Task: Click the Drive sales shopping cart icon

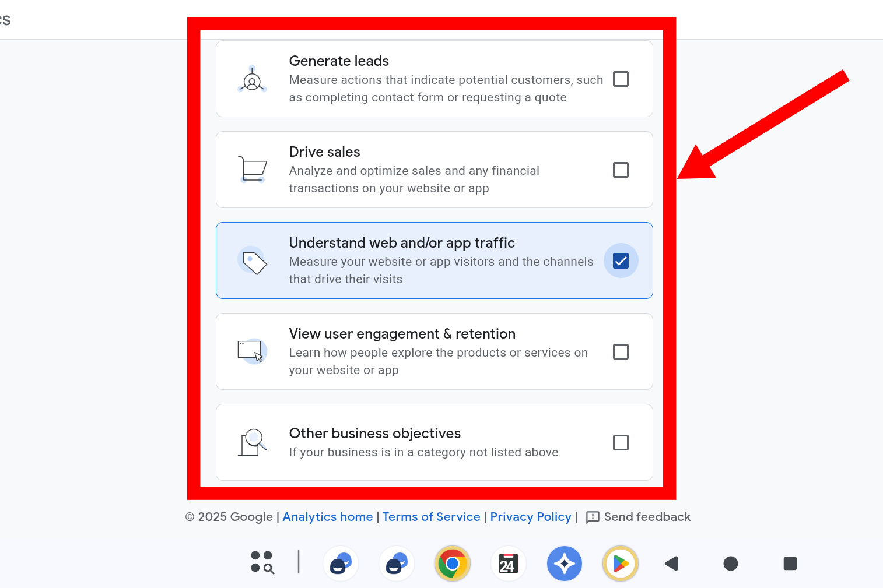Action: 252,170
